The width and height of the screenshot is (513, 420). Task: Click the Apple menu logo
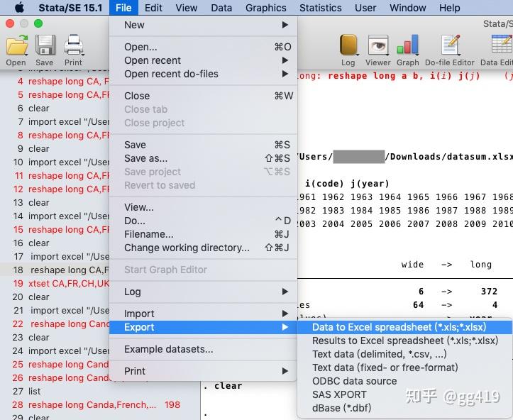20,7
